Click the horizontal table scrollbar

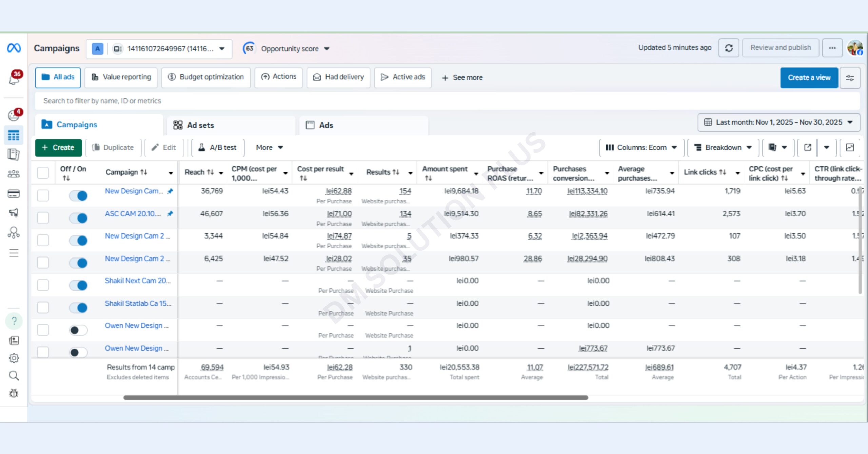(355, 398)
